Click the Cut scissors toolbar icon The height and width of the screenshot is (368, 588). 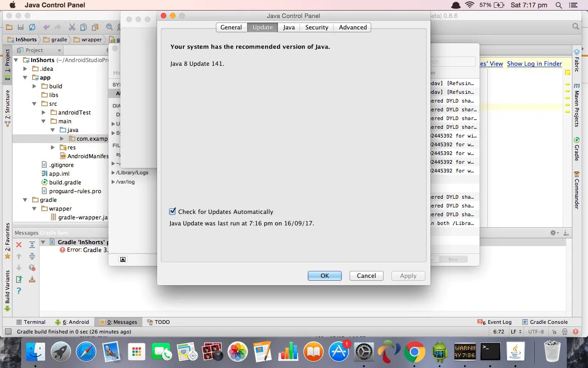point(72,27)
